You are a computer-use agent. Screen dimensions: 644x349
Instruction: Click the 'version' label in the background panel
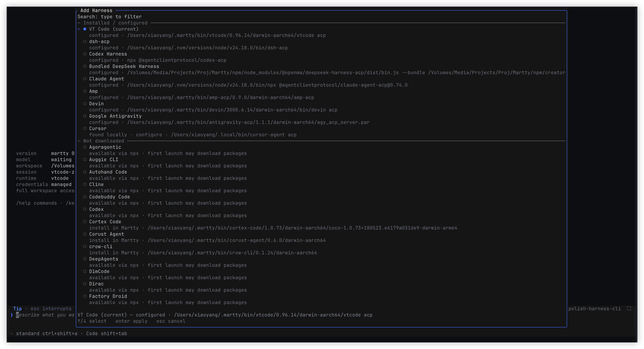[x=26, y=153]
